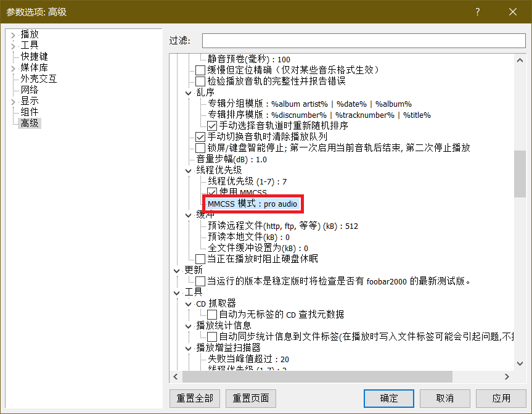Click the 重置全部 button
532x414 pixels.
pyautogui.click(x=195, y=398)
